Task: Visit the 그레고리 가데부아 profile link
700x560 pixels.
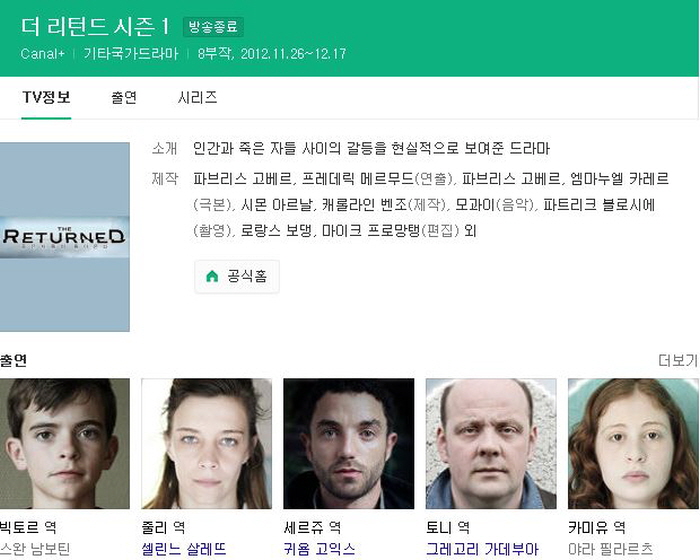Action: (x=482, y=549)
